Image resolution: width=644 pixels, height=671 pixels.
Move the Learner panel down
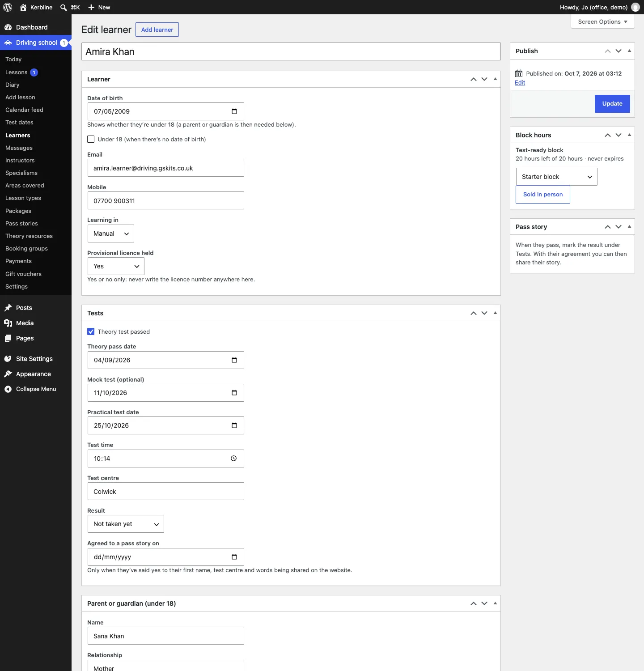(x=484, y=79)
